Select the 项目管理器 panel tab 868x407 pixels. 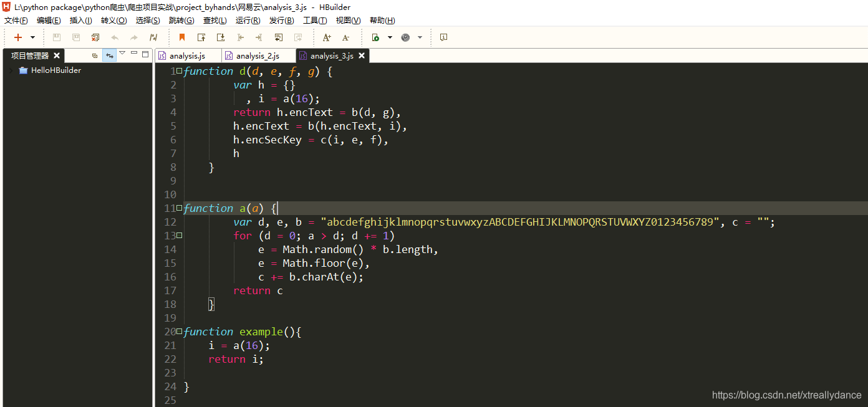[30, 56]
